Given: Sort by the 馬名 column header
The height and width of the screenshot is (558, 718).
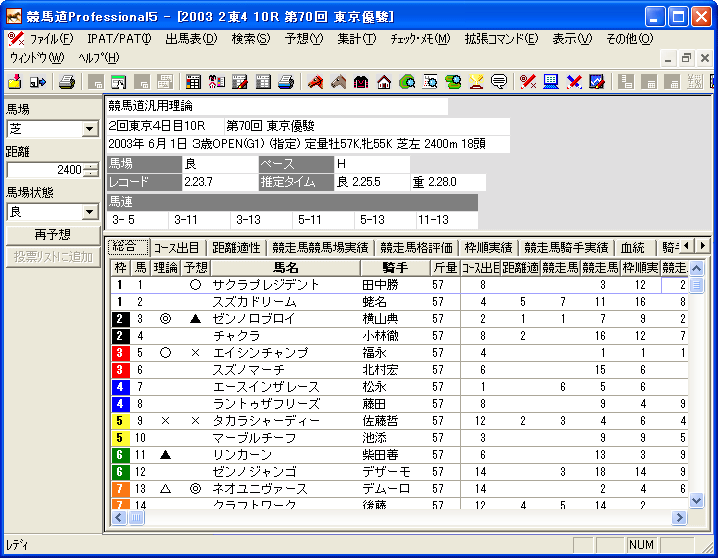Looking at the screenshot, I should tap(285, 268).
